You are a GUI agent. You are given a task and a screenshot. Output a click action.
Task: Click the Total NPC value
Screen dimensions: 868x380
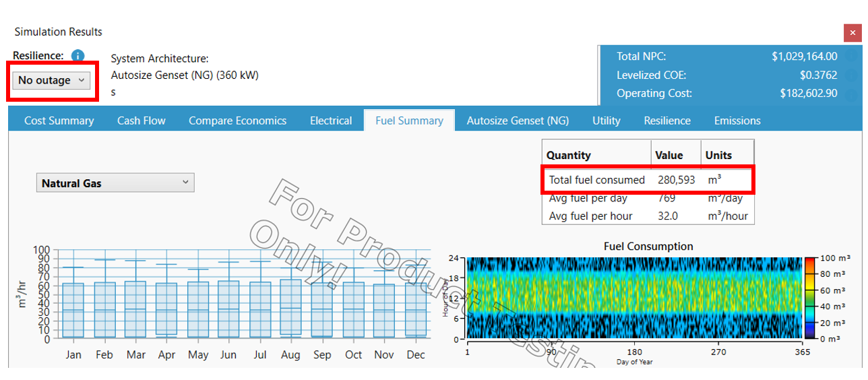pyautogui.click(x=804, y=57)
